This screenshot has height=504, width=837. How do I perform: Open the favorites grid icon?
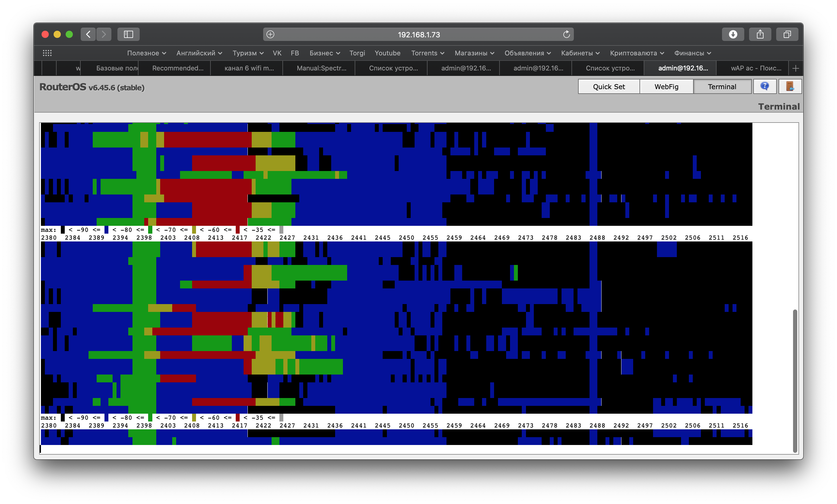(47, 53)
